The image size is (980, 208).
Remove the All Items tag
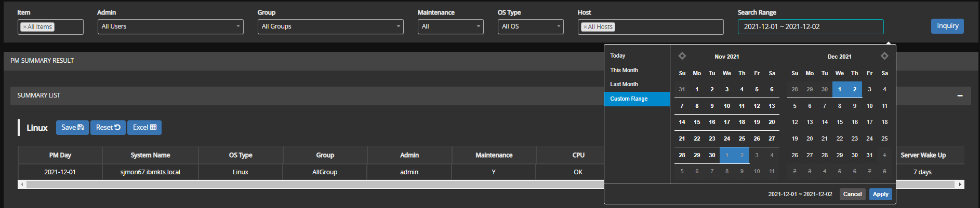pyautogui.click(x=24, y=27)
